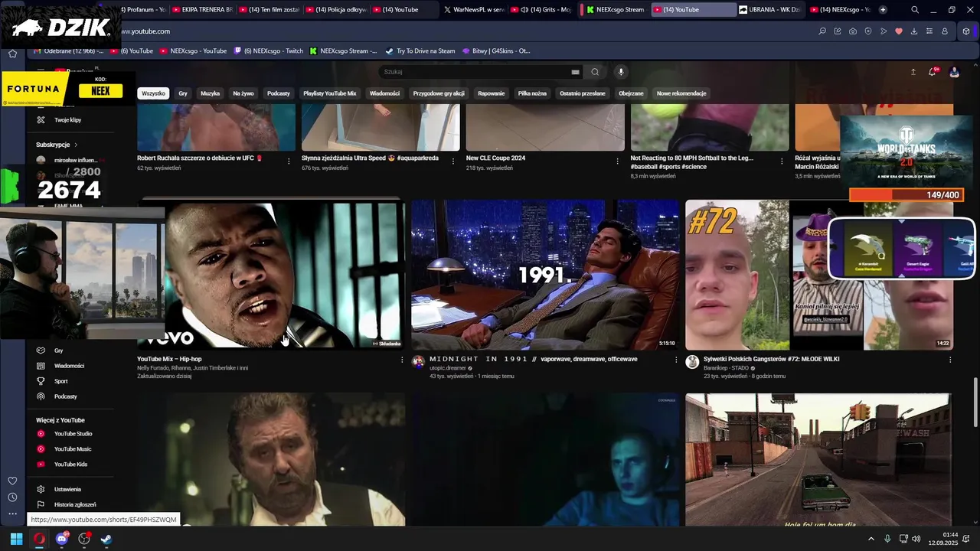Open a new browser tab with plus
980x551 pixels.
883,10
